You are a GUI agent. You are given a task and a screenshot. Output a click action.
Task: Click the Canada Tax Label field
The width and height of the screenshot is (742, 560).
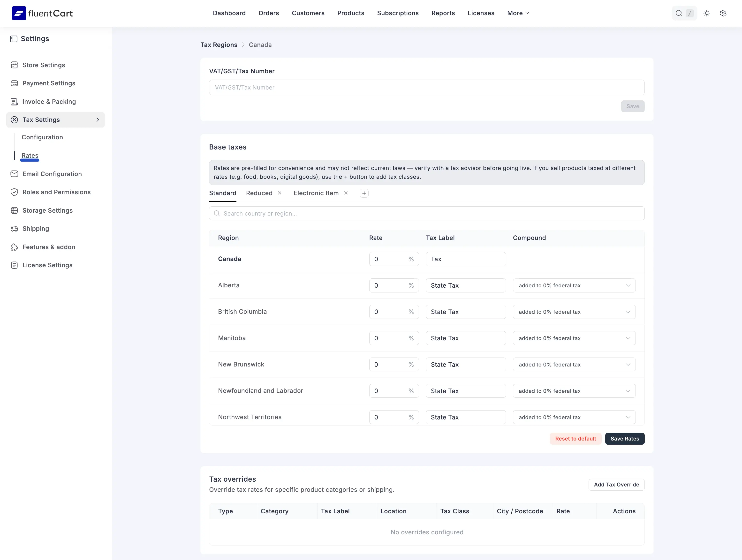(x=466, y=259)
